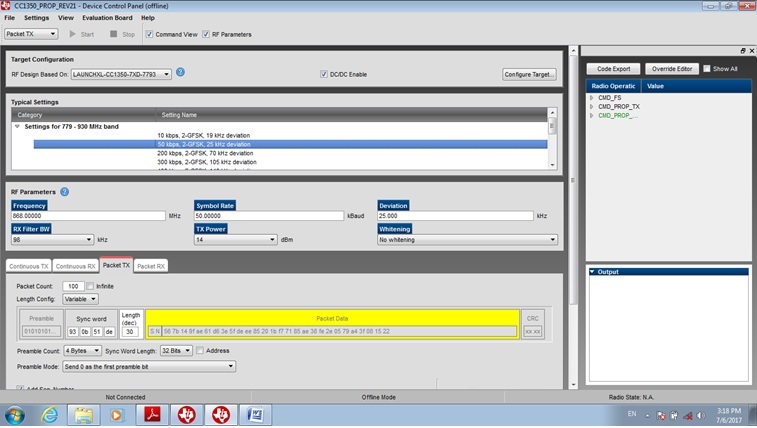757x428 pixels.
Task: Click Configure Target button
Action: tap(529, 74)
